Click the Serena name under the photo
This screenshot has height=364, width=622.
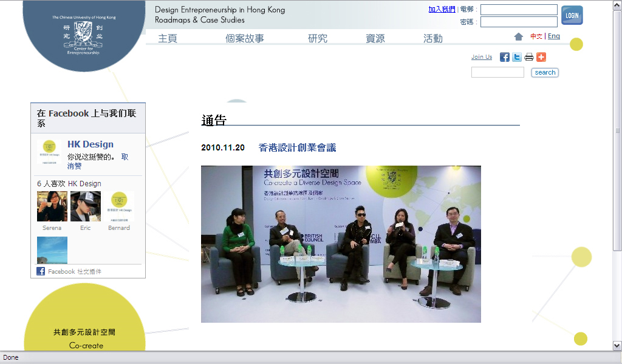pyautogui.click(x=52, y=227)
